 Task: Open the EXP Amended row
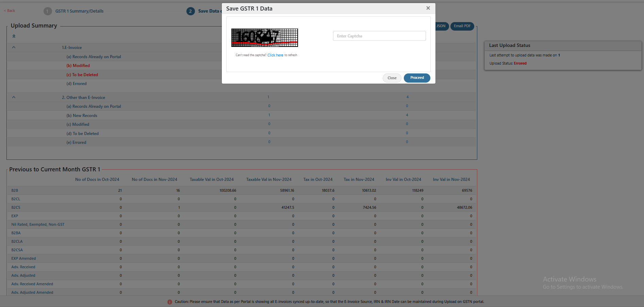pos(23,258)
